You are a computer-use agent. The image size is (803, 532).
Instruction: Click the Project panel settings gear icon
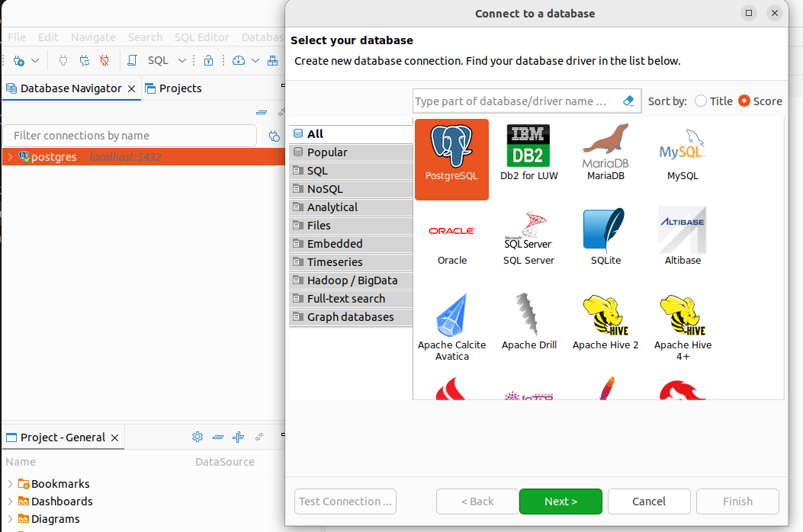click(198, 437)
